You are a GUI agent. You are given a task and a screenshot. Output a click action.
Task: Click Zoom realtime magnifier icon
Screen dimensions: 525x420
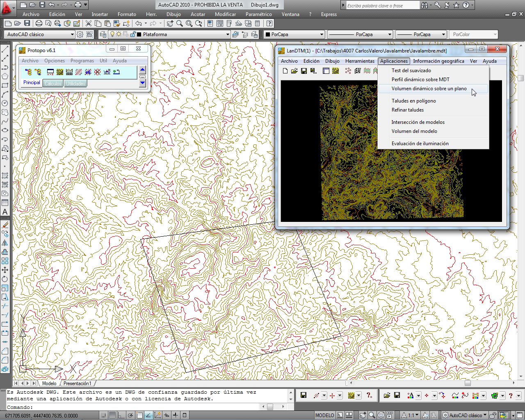click(179, 23)
